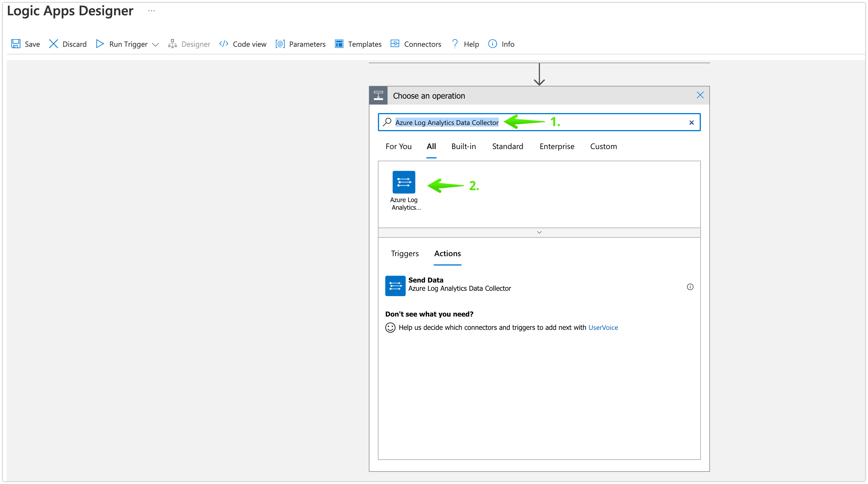The width and height of the screenshot is (868, 484).
Task: Click the Run Trigger label
Action: (128, 44)
